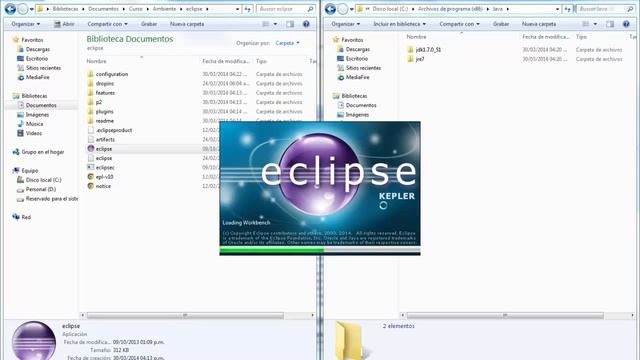Open Incluir en biblioteca dropdown
This screenshot has height=360, width=640.
pos(400,24)
